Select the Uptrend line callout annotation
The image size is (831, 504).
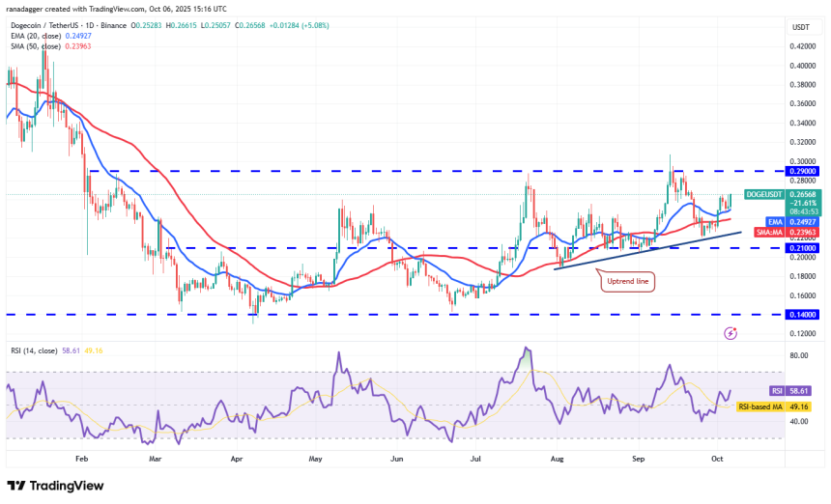628,282
